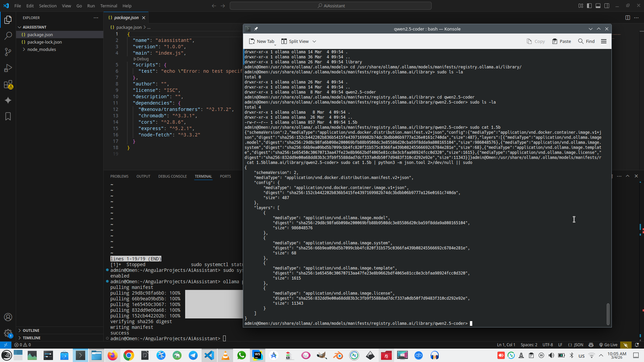The image size is (644, 362).
Task: Click Find in Konsole toolbar
Action: point(586,41)
